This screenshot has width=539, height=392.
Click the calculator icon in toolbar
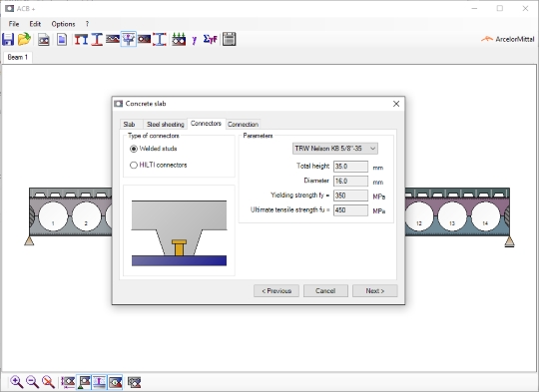[230, 39]
